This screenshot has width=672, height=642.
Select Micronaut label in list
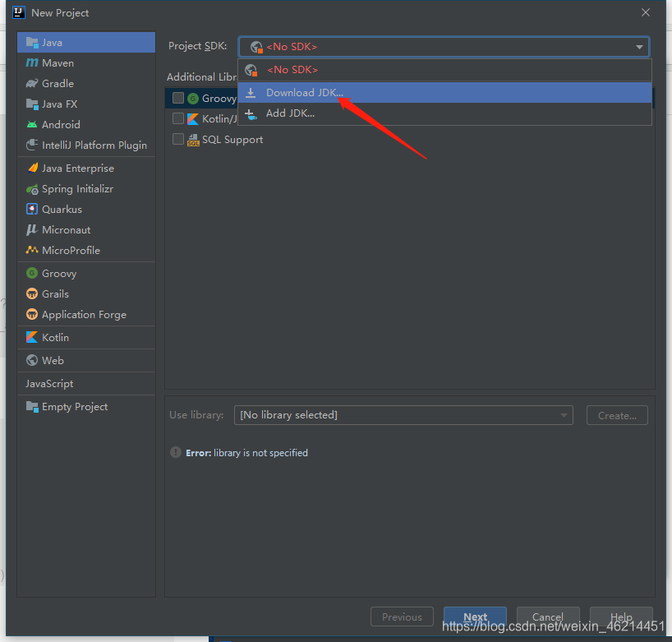click(x=66, y=230)
